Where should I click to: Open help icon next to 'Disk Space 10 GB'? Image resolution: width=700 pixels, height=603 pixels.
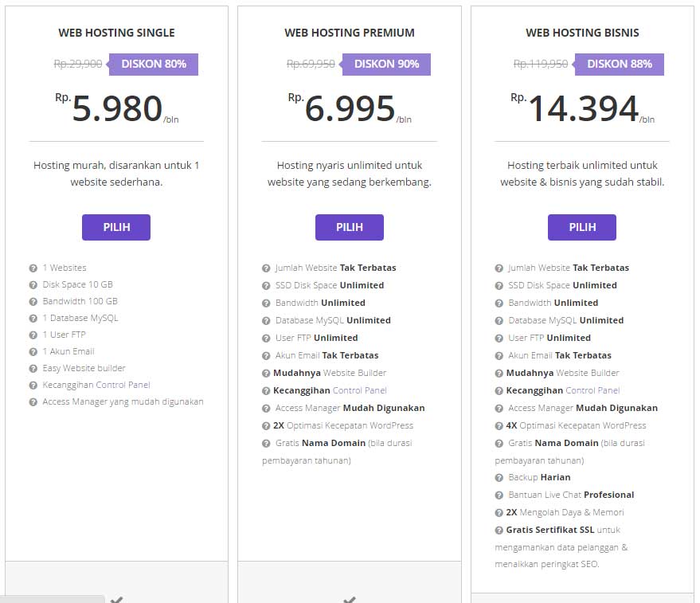pyautogui.click(x=33, y=285)
